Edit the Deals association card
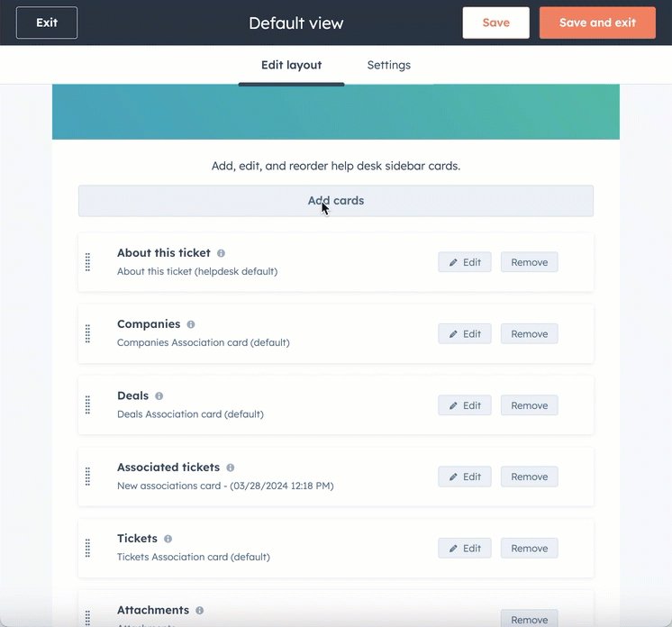Screen dimensions: 672x627 point(465,405)
